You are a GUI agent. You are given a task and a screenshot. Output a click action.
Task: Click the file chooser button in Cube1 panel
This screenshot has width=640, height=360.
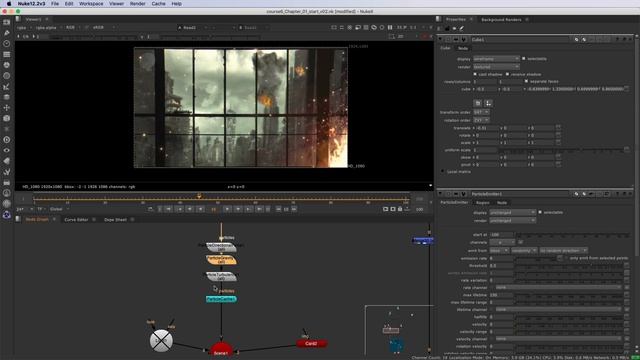478,103
